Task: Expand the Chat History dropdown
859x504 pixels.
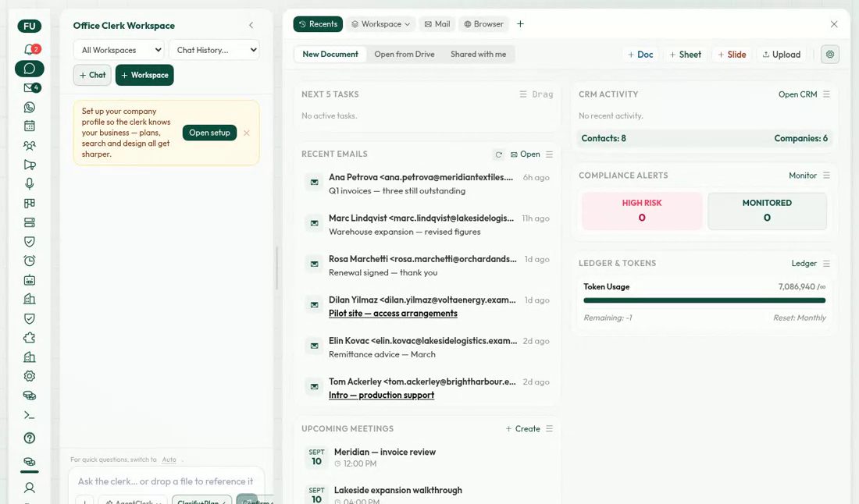Action: (214, 50)
